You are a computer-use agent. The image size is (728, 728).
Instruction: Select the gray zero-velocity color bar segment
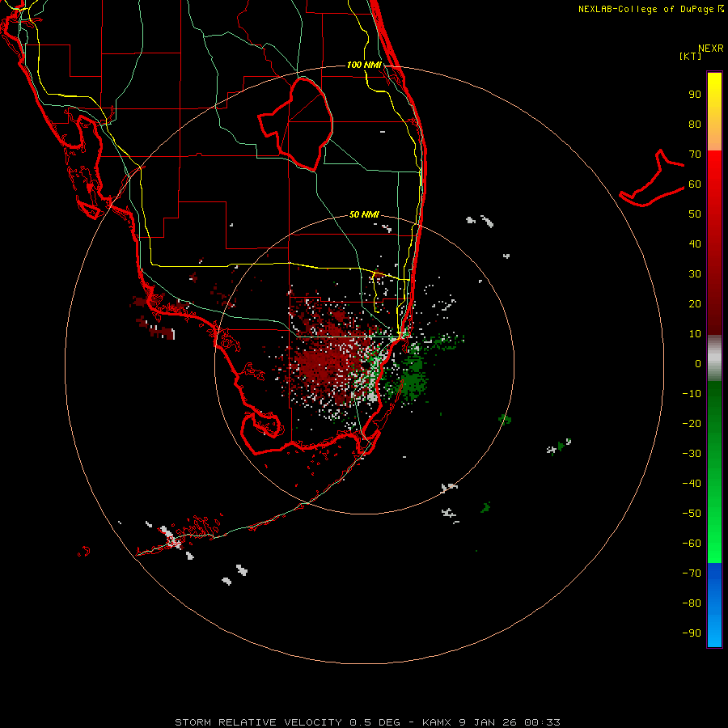point(714,358)
